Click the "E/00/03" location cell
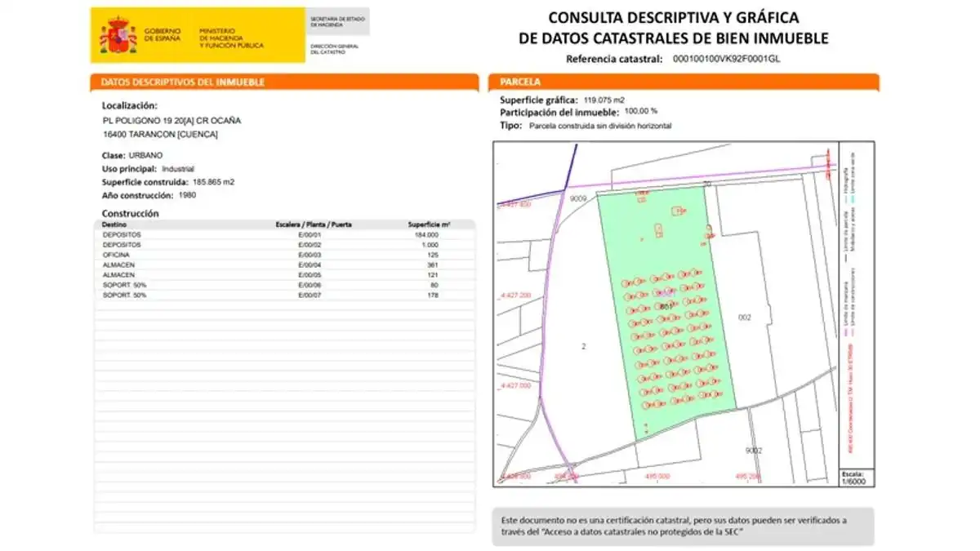The height and width of the screenshot is (551, 980). (311, 255)
